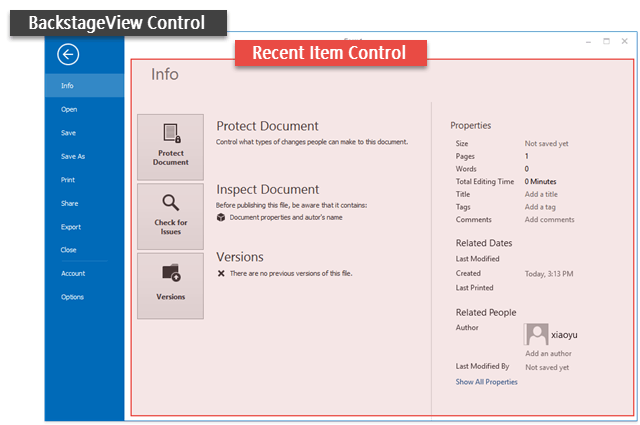Open the Account backstage tab

pyautogui.click(x=84, y=274)
